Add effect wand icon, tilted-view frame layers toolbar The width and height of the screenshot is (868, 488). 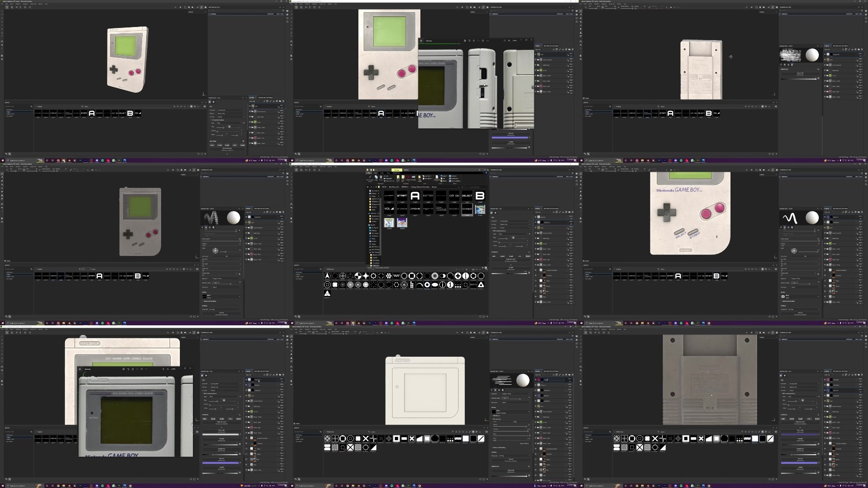click(x=264, y=101)
